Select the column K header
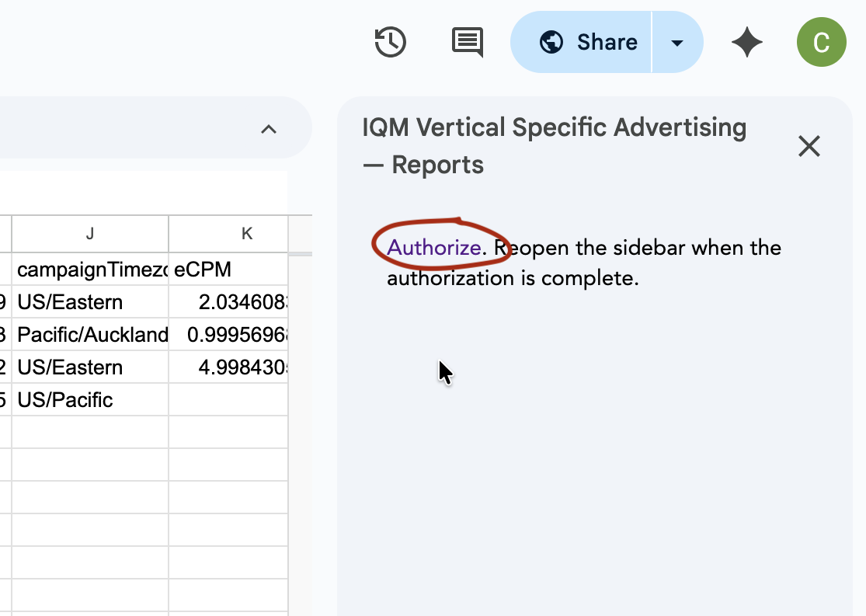Image resolution: width=866 pixels, height=616 pixels. click(246, 234)
